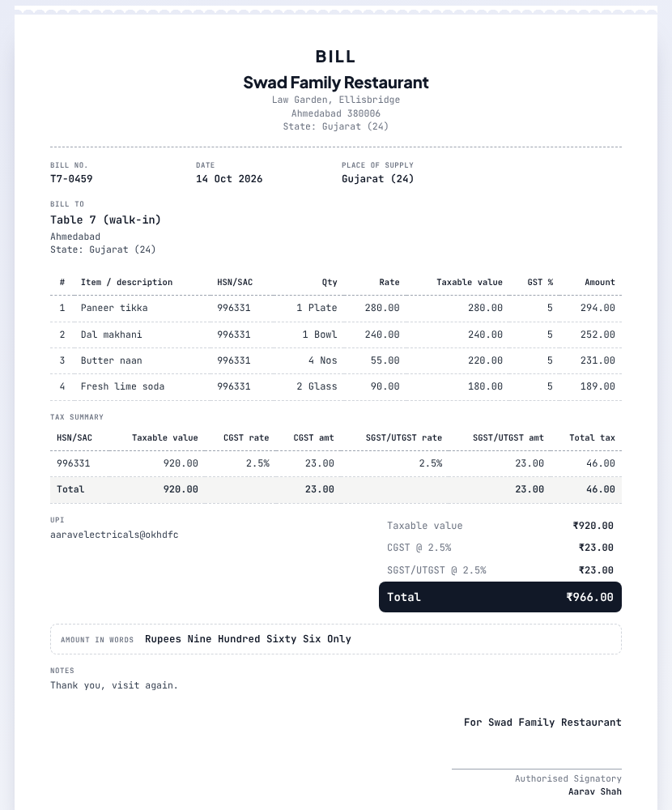Click the Butter naan item name
Viewport: 672px width, 810px height.
point(111,360)
